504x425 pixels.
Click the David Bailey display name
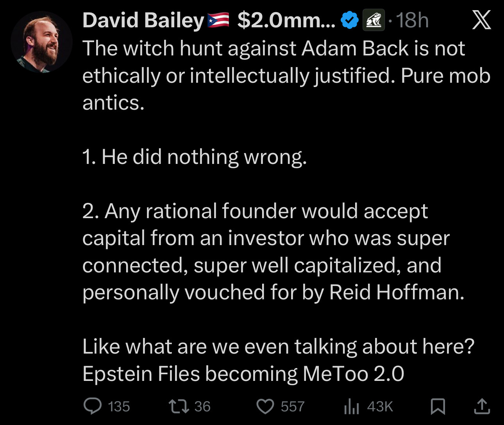coord(143,20)
